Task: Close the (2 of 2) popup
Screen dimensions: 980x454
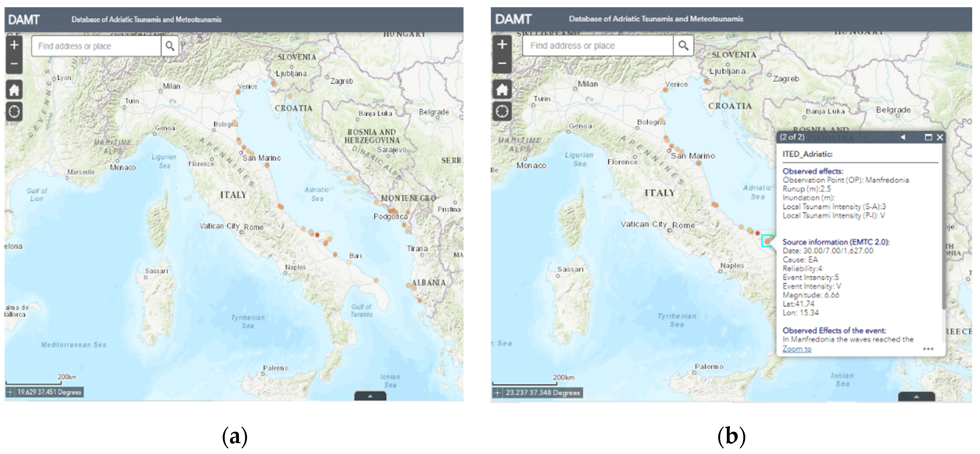Action: [x=940, y=137]
